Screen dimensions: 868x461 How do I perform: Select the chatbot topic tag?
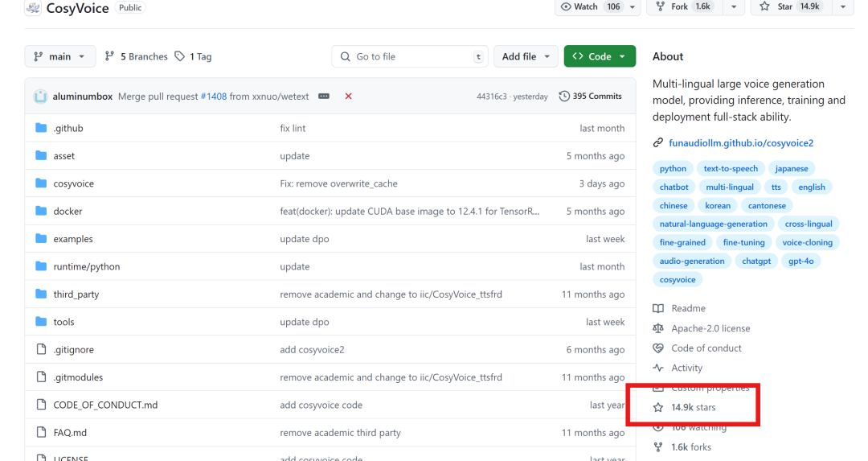coord(674,187)
